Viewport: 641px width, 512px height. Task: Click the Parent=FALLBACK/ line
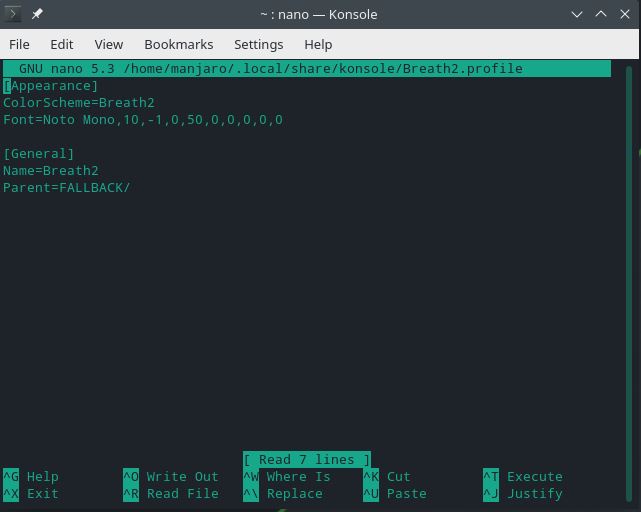click(x=67, y=188)
